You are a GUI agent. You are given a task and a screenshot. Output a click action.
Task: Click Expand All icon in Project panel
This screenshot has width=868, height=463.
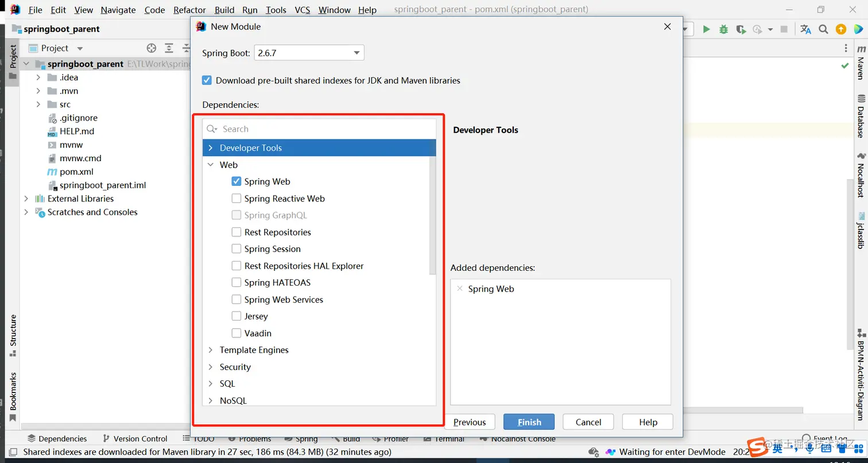pos(169,48)
